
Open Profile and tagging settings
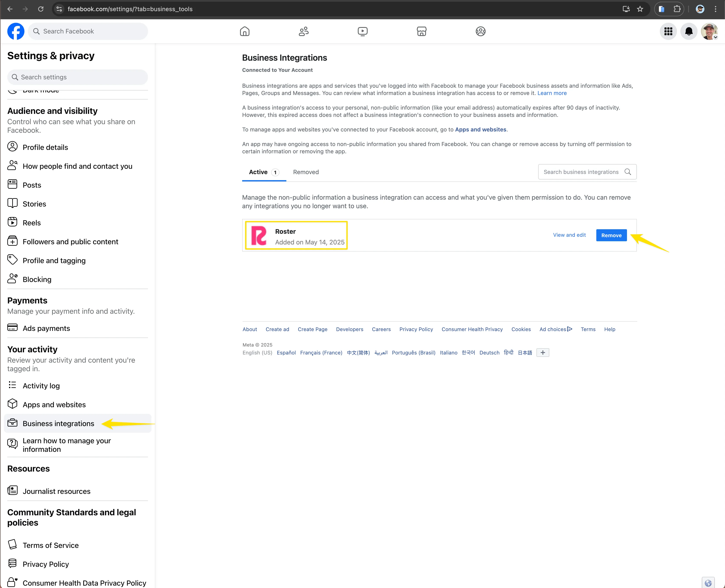click(78, 261)
